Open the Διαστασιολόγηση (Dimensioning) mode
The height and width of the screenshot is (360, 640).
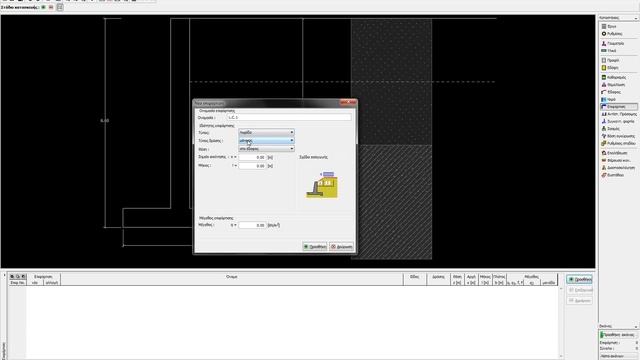[x=618, y=168]
